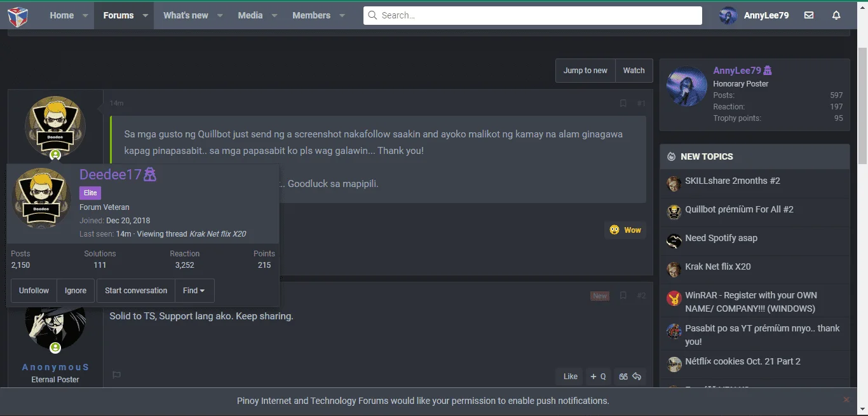Open avatar beside Krak Net flix X20 topic

point(674,270)
